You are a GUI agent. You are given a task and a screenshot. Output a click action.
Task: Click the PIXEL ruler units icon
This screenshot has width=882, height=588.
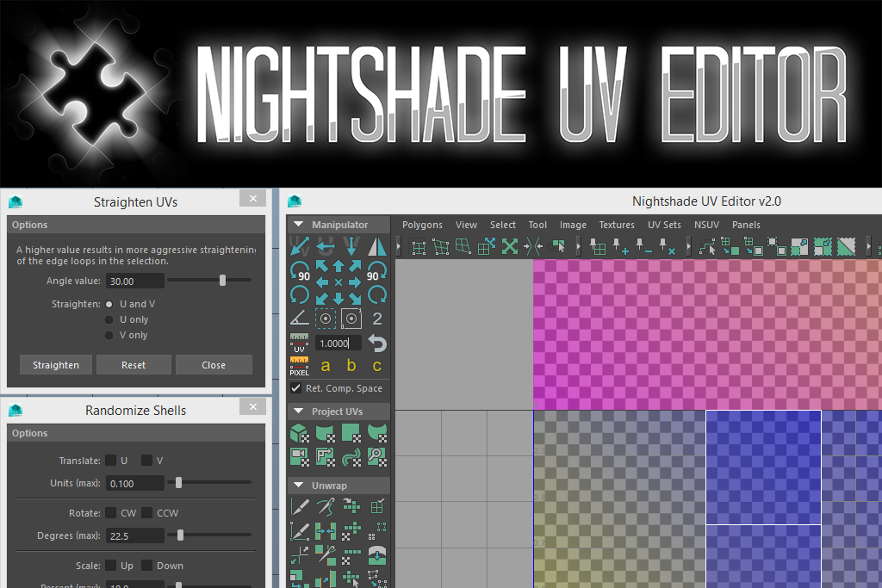click(299, 366)
